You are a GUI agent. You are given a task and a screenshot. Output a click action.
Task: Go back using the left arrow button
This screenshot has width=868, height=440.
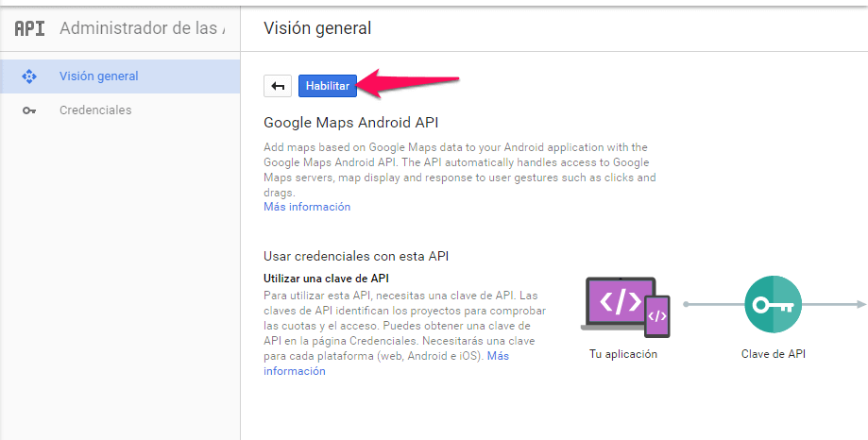click(278, 86)
